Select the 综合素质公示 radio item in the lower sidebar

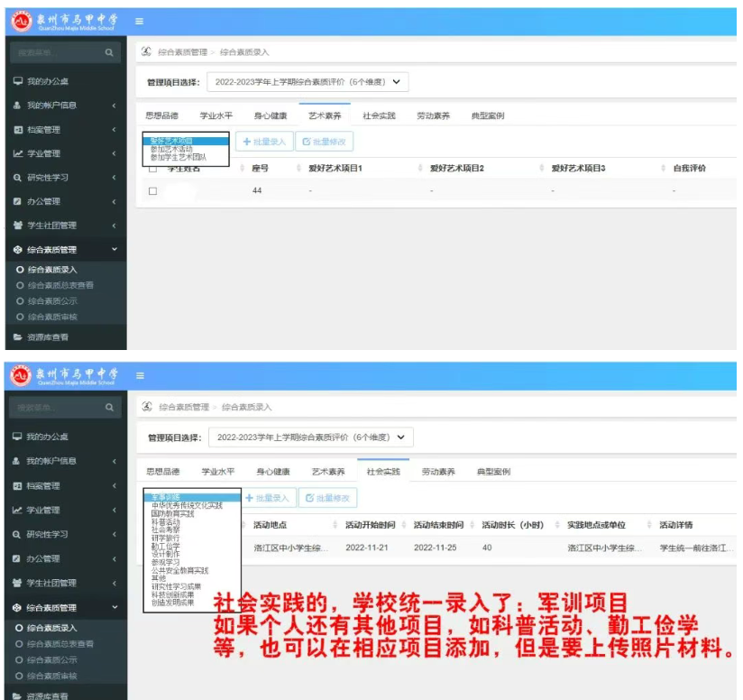tap(19, 660)
